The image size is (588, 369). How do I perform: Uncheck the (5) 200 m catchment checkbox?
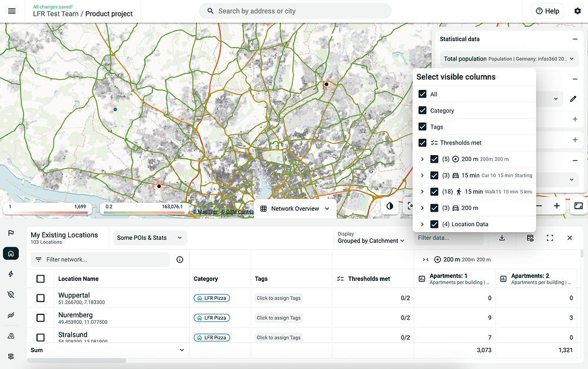[435, 159]
